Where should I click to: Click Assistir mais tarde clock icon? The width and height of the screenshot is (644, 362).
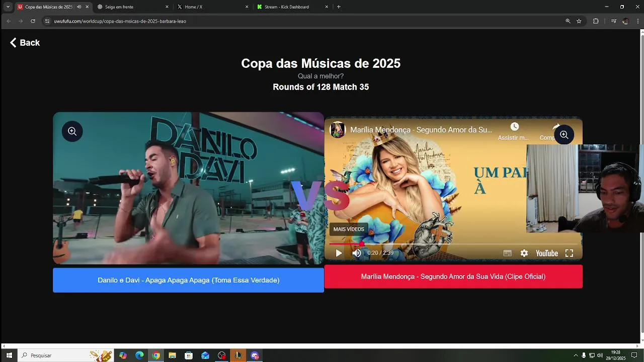[514, 127]
